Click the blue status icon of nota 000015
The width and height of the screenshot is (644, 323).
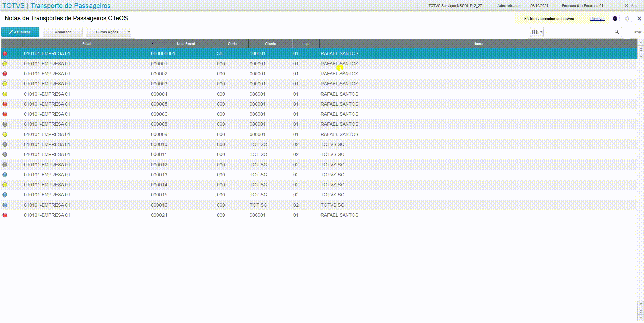(x=5, y=195)
